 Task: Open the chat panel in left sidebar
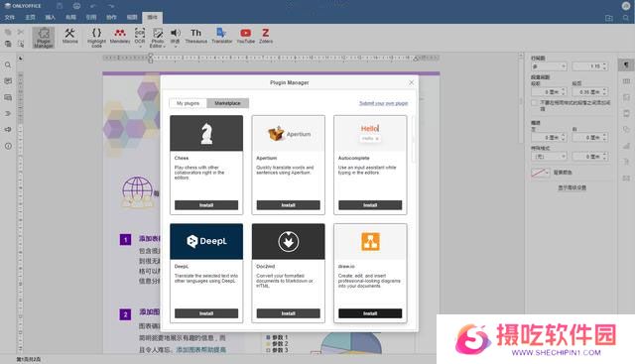point(8,97)
